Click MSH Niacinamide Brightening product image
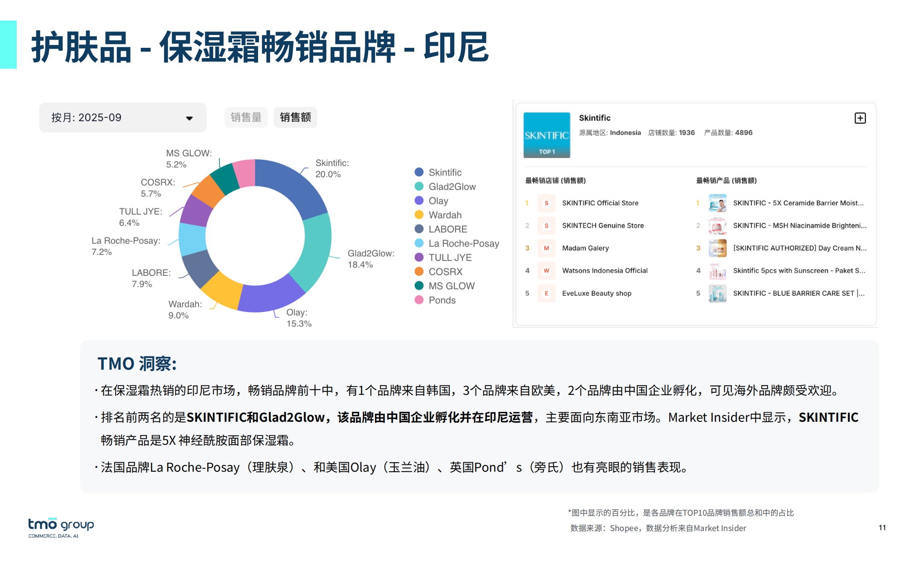924x578 pixels. (x=717, y=226)
